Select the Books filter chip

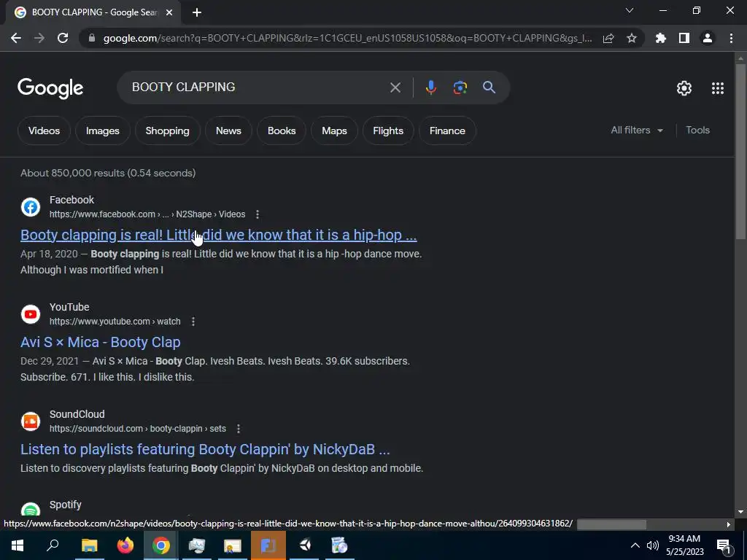click(x=282, y=131)
